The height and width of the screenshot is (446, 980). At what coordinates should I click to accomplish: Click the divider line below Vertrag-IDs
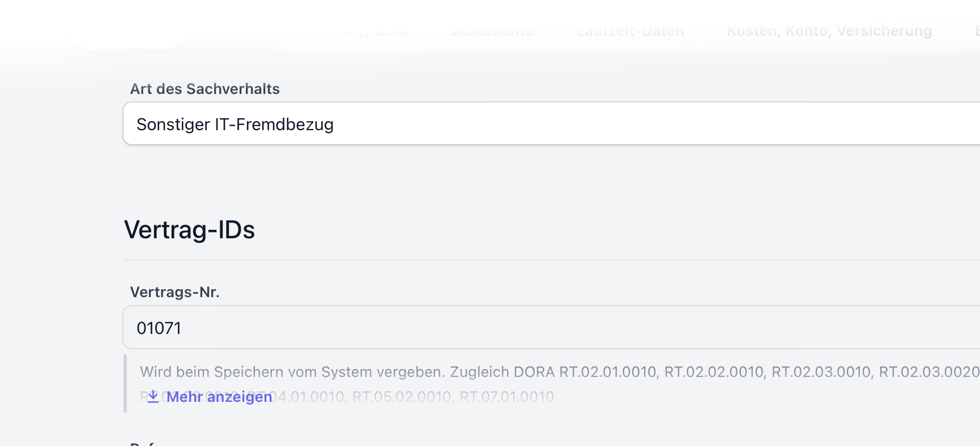pos(551,260)
